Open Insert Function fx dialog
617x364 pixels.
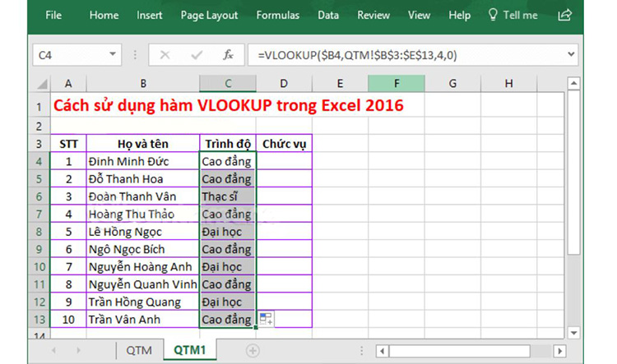click(x=228, y=55)
